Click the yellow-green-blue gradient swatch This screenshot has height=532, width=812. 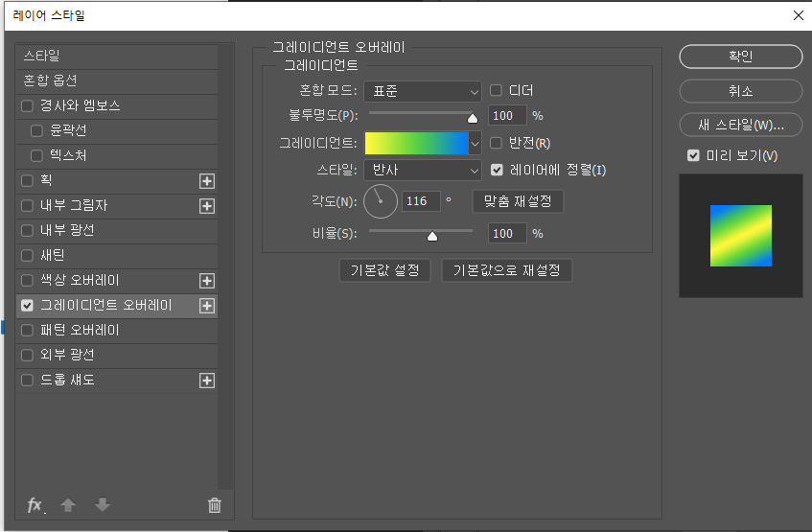pos(416,144)
